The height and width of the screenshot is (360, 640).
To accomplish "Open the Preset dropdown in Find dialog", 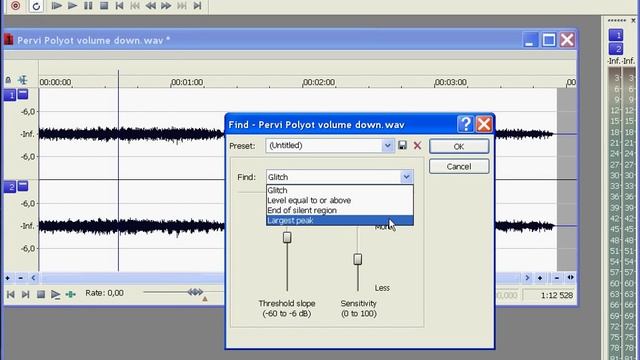I will point(387,145).
